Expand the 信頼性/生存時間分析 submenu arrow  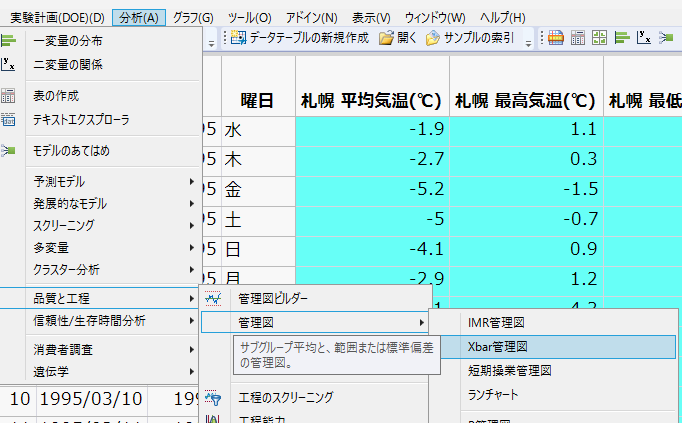(191, 321)
